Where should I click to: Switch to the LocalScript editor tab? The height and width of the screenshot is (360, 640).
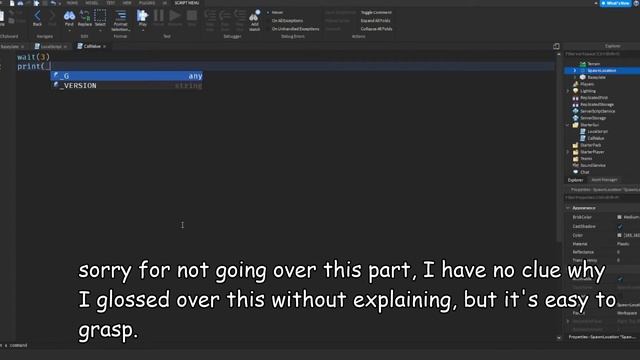pos(51,47)
